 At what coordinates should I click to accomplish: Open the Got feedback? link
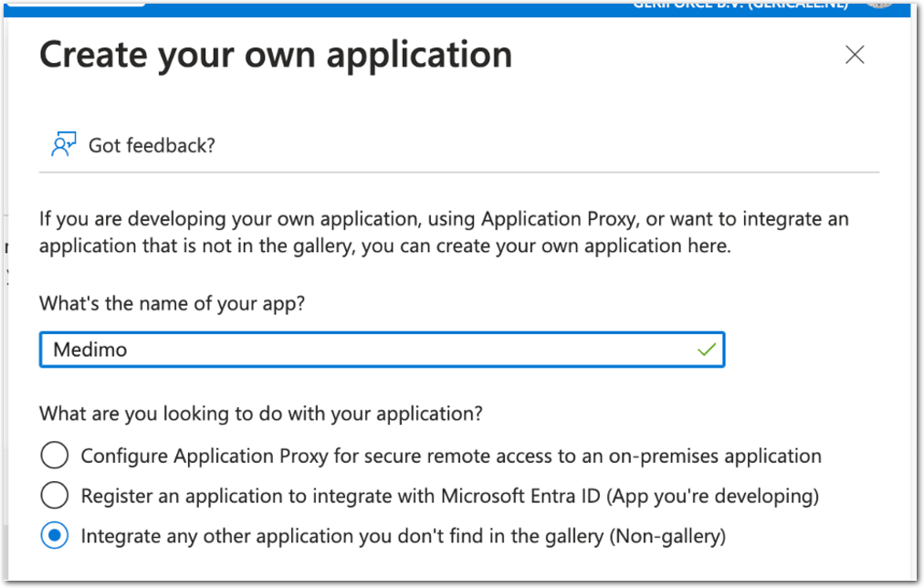[x=152, y=145]
